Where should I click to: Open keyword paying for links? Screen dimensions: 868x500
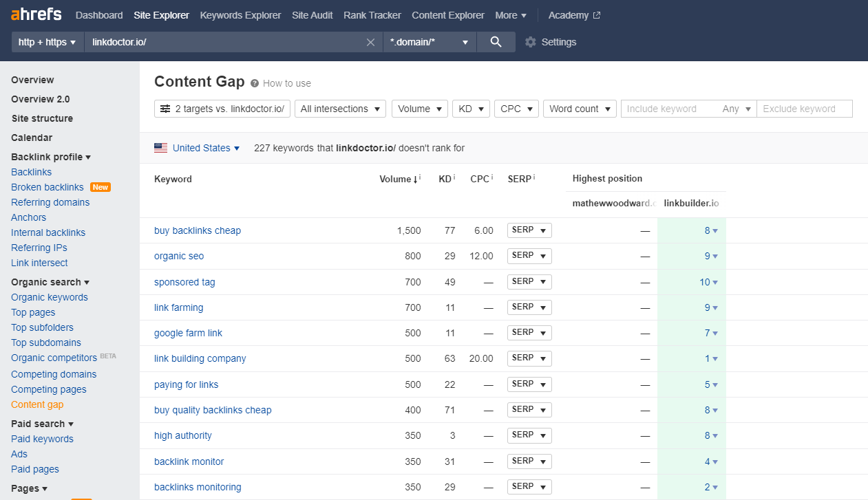click(x=186, y=384)
